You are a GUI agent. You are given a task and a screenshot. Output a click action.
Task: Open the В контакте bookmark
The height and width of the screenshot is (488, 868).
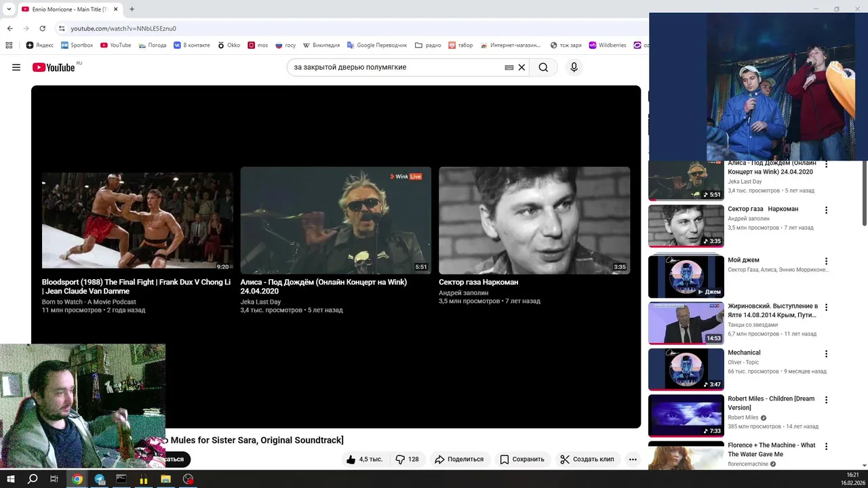pos(191,45)
